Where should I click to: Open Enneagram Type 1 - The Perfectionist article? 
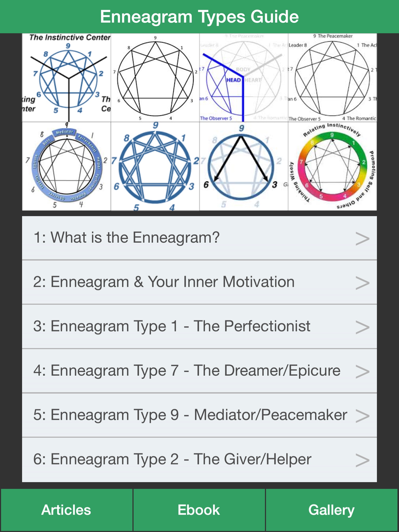coord(171,326)
